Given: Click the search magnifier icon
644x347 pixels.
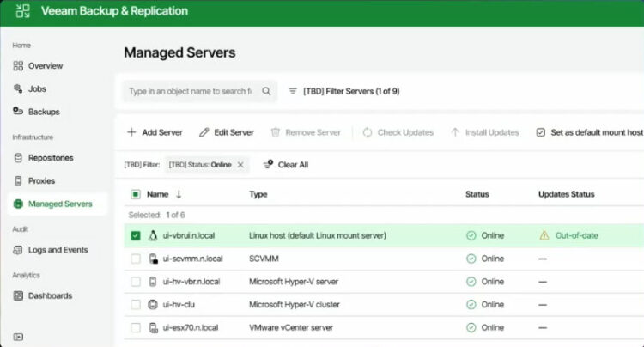Looking at the screenshot, I should [x=266, y=91].
